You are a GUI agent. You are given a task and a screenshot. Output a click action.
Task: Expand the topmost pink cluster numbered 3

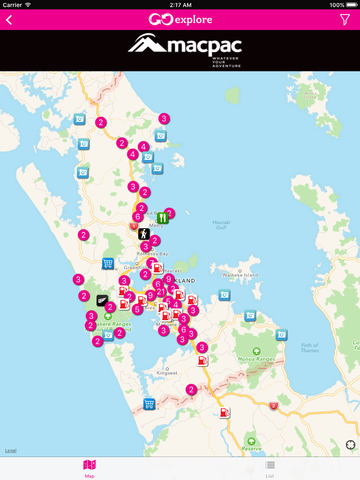pyautogui.click(x=164, y=119)
